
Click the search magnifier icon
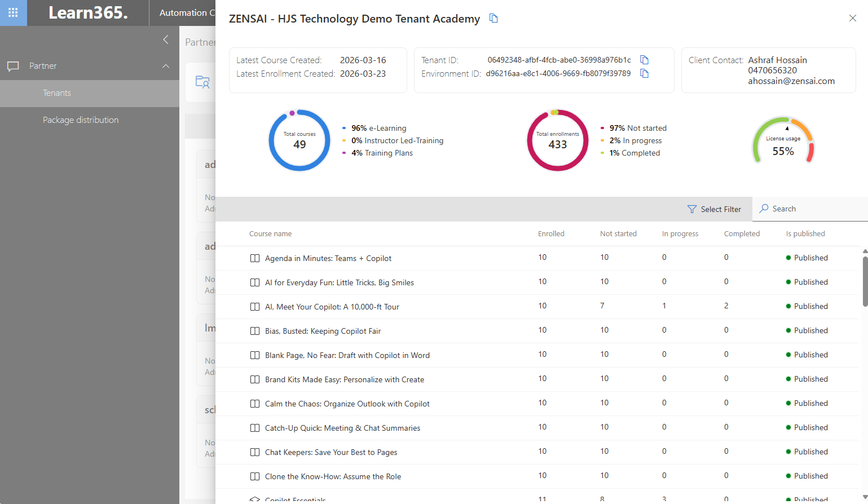(764, 209)
